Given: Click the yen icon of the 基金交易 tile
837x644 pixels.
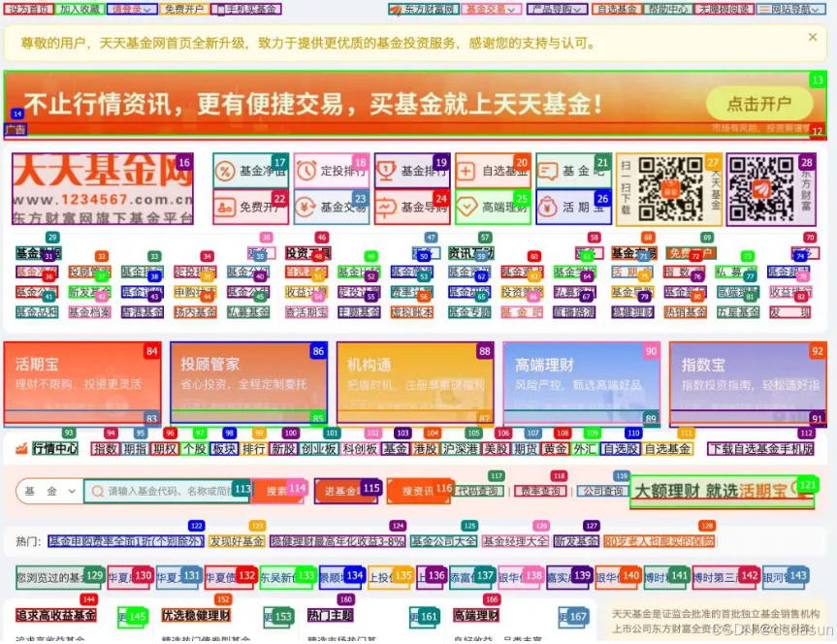Looking at the screenshot, I should (x=306, y=208).
